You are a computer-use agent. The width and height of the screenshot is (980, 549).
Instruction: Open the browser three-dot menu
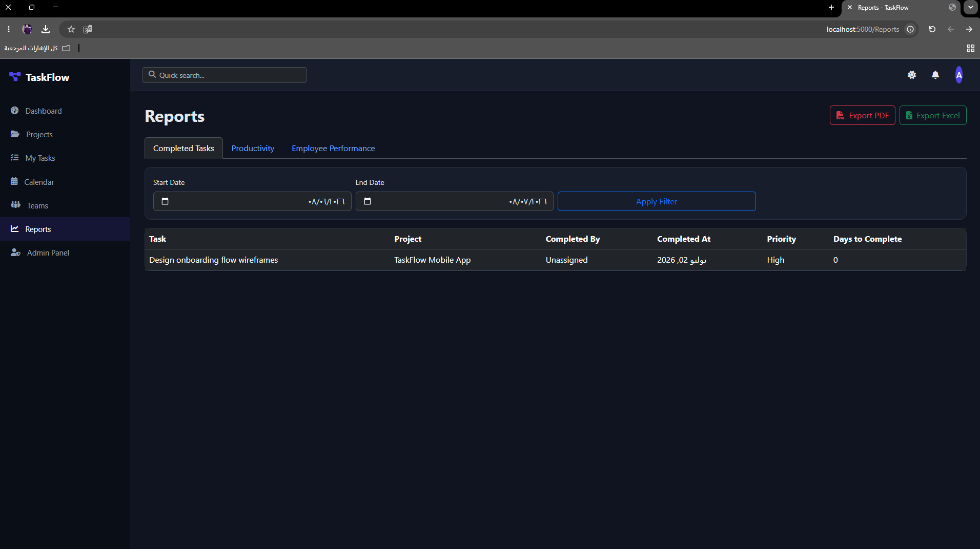click(9, 29)
